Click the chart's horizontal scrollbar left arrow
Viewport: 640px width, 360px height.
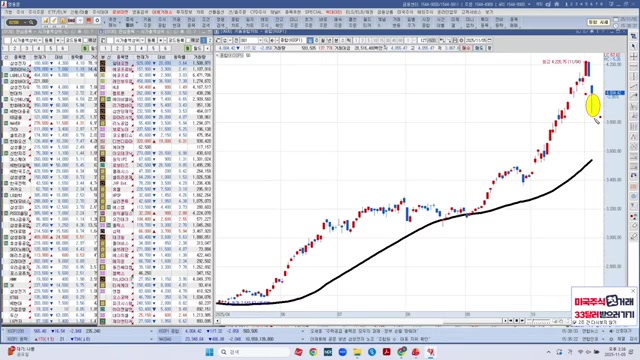click(x=218, y=321)
